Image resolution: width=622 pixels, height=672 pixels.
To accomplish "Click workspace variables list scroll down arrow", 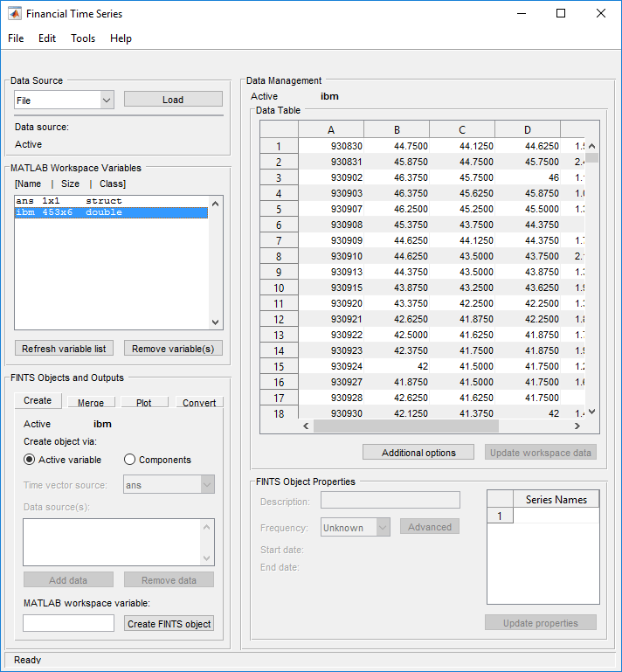I will point(216,322).
